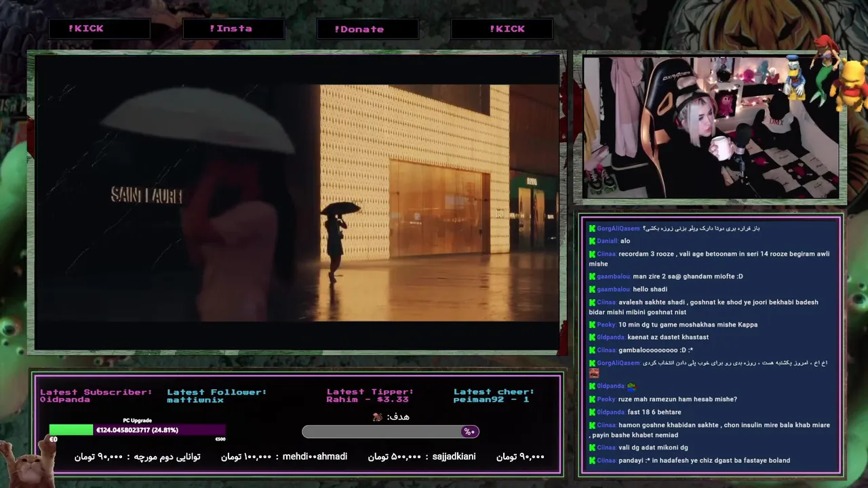The width and height of the screenshot is (868, 488).
Task: Click the gray هدف goal progress bar
Action: coord(390,432)
